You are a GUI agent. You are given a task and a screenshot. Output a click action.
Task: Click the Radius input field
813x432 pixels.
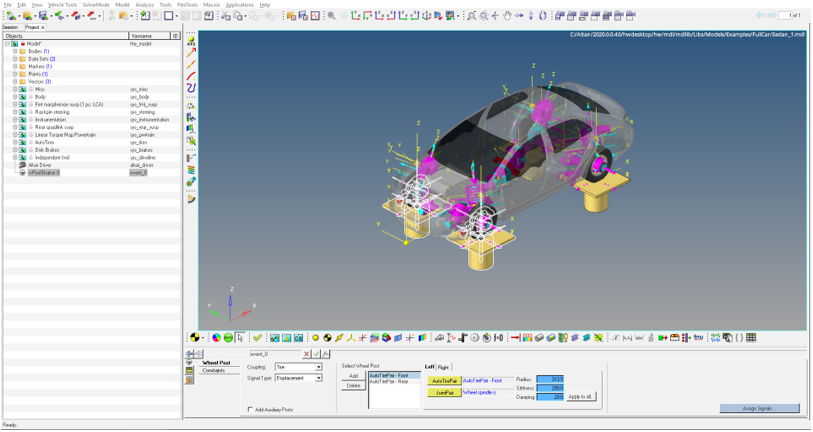(549, 380)
